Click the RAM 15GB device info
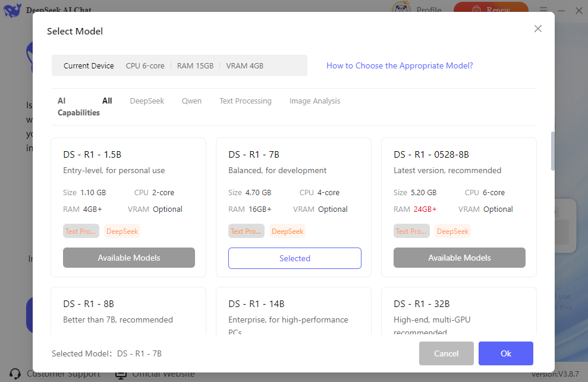Viewport: 588px width, 382px height. point(196,65)
